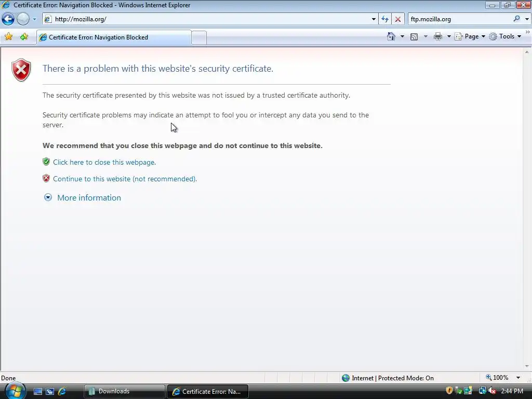532x399 pixels.
Task: Show more toolbar commands via chevron
Action: (x=528, y=32)
